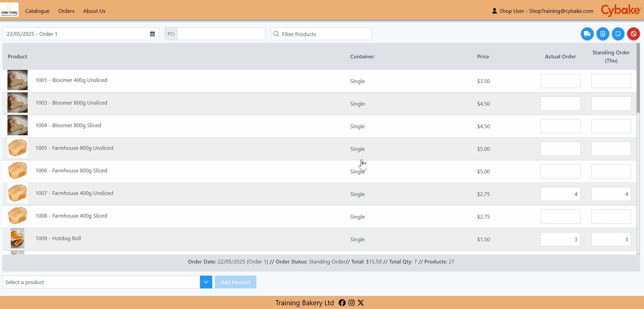Open the calendar icon in date field

point(152,34)
